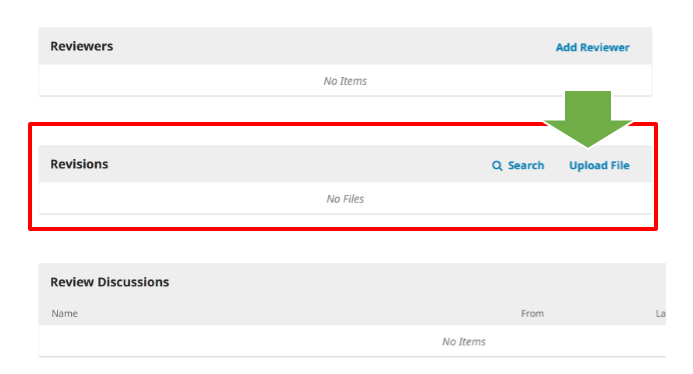Click the gray Reviewers header bar
The height and width of the screenshot is (374, 693).
(x=345, y=46)
